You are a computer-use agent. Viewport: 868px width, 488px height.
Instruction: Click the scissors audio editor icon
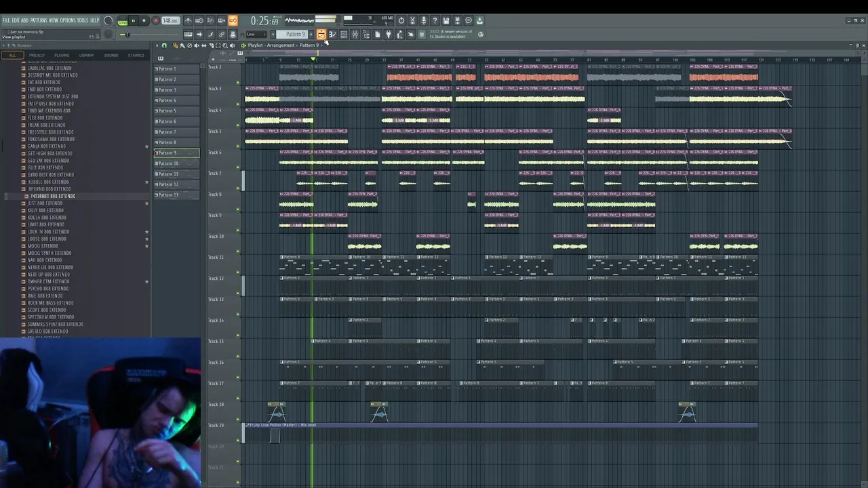tap(412, 20)
